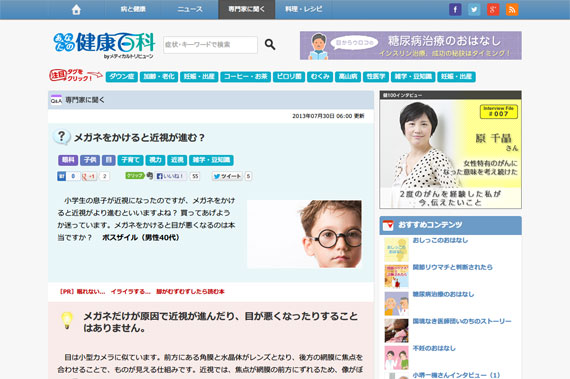The width and height of the screenshot is (570, 379).
Task: Open 関節リウマチと判断されたら link
Action: click(x=453, y=267)
